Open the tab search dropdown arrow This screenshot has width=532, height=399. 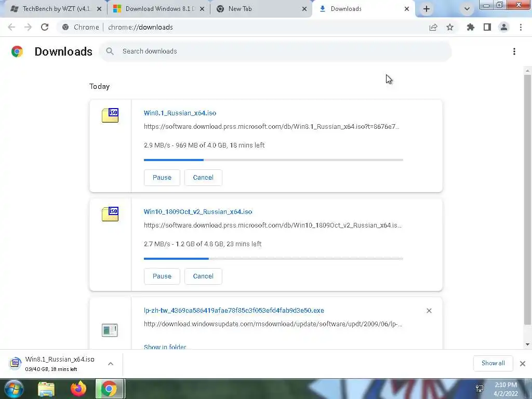point(467,9)
